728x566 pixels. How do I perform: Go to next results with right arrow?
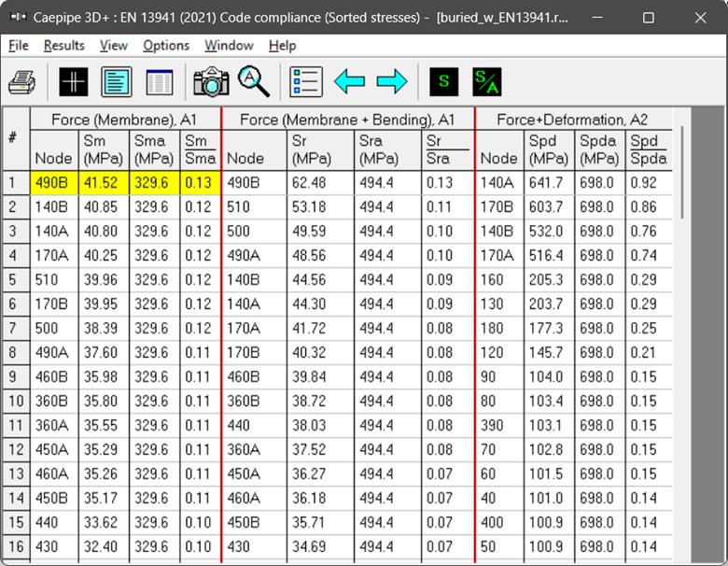(392, 82)
